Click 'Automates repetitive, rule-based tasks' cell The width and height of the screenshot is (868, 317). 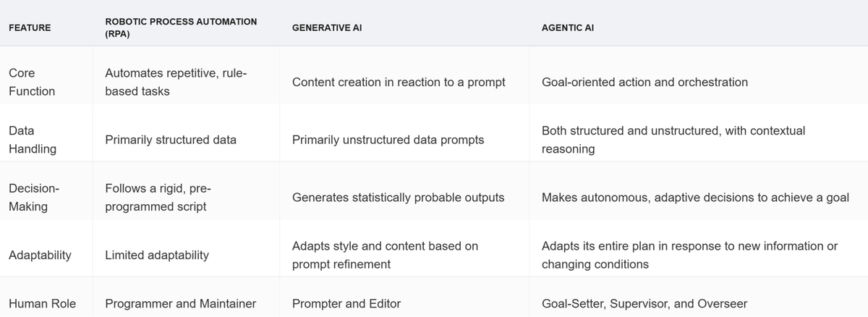point(176,83)
